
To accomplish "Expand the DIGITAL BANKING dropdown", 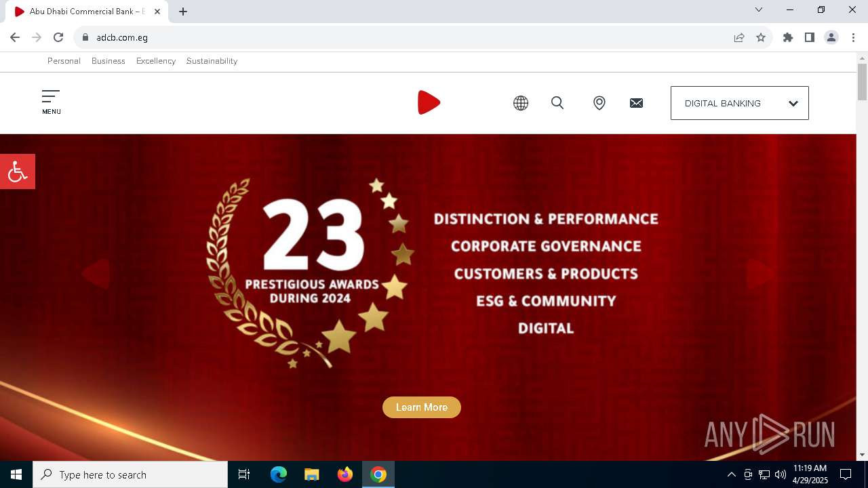I will pyautogui.click(x=740, y=103).
